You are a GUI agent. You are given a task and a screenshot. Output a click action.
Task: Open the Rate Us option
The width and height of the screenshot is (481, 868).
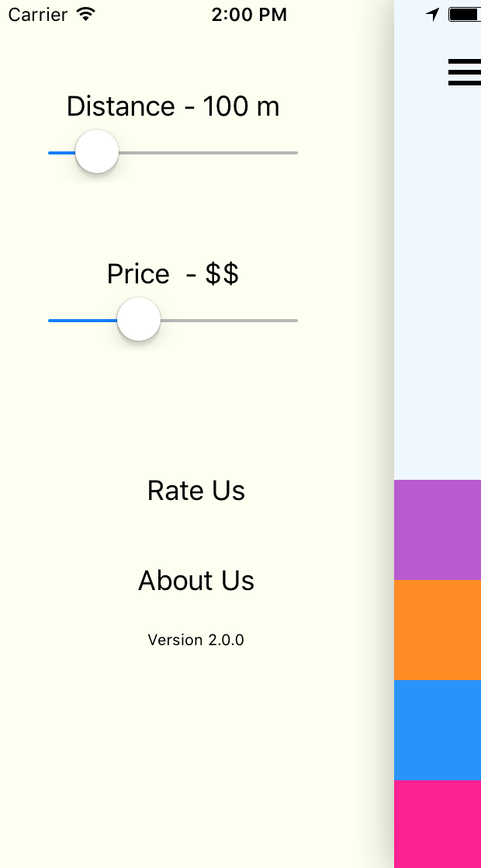[196, 491]
